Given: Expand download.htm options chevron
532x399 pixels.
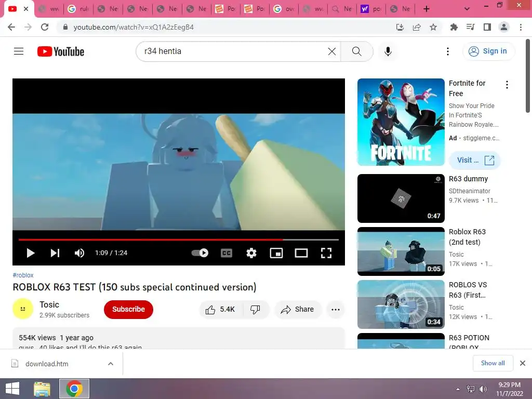Looking at the screenshot, I should pos(111,364).
